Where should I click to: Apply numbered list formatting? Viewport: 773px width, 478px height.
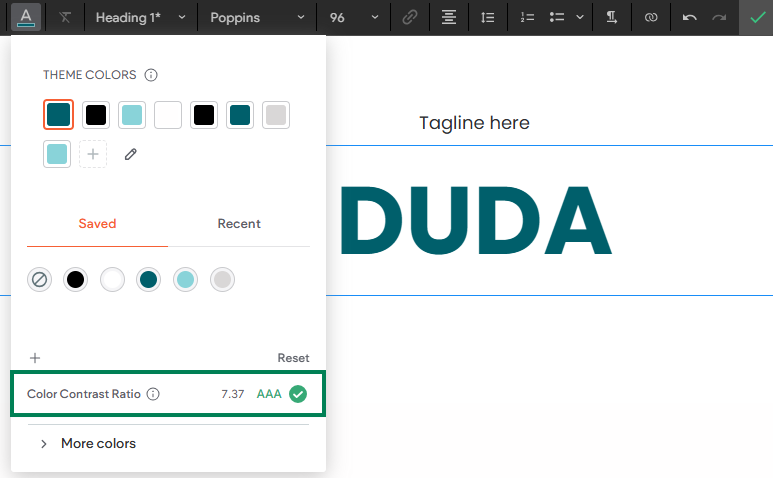tap(527, 18)
